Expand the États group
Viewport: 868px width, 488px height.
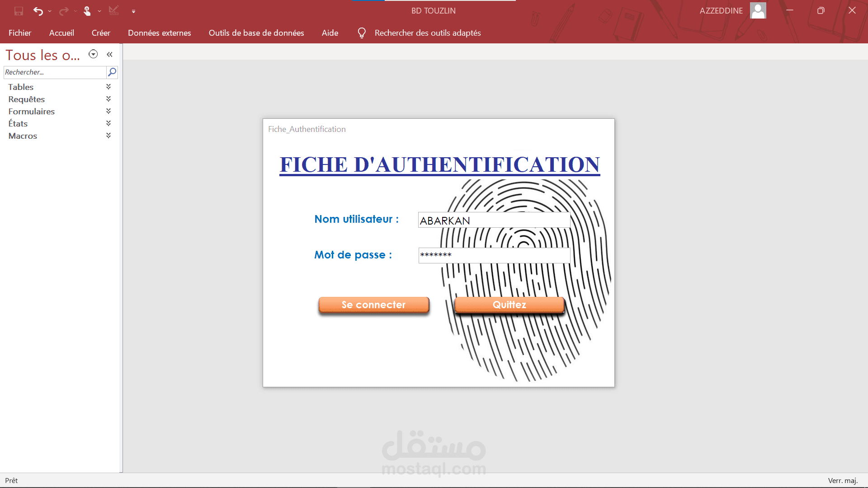(108, 123)
